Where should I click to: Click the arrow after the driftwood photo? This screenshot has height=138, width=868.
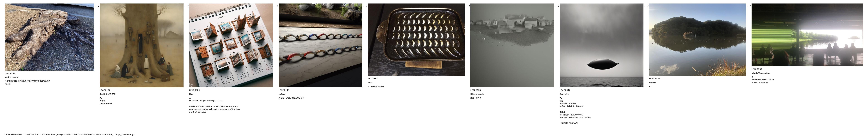(97, 6)
